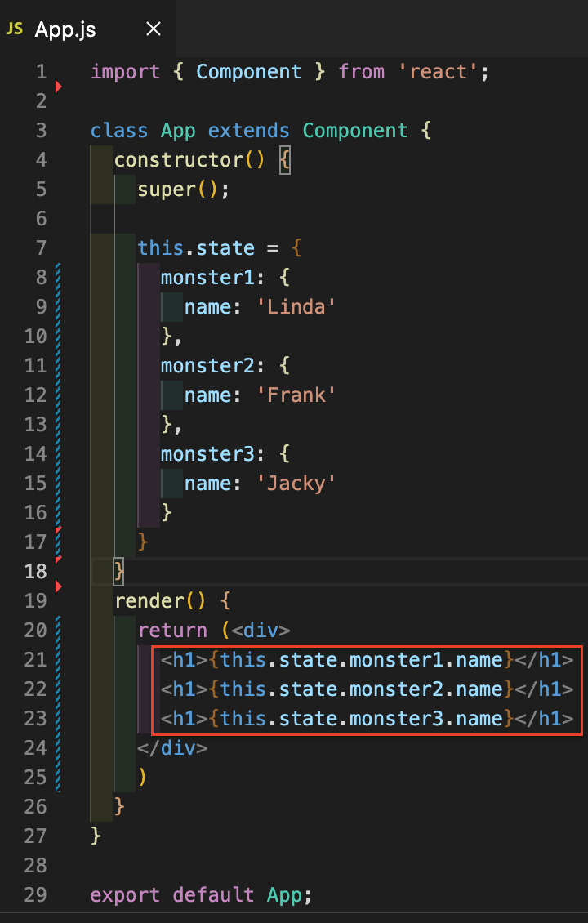Select the App.js editor tab

coord(87,29)
